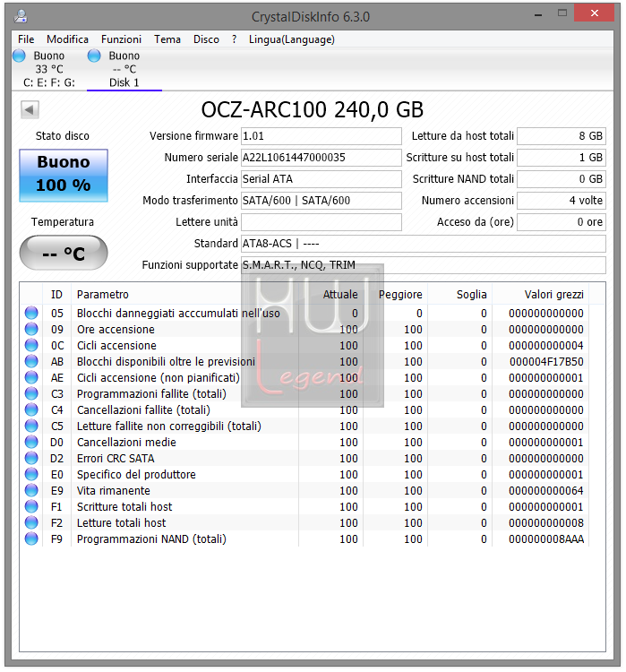Image resolution: width=626 pixels, height=672 pixels.
Task: Click the status orb for attribute AB
Action: pos(31,361)
